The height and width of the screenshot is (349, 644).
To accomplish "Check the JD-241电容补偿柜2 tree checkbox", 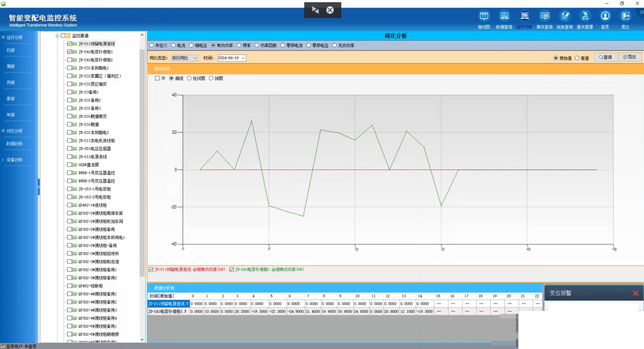I will [70, 60].
